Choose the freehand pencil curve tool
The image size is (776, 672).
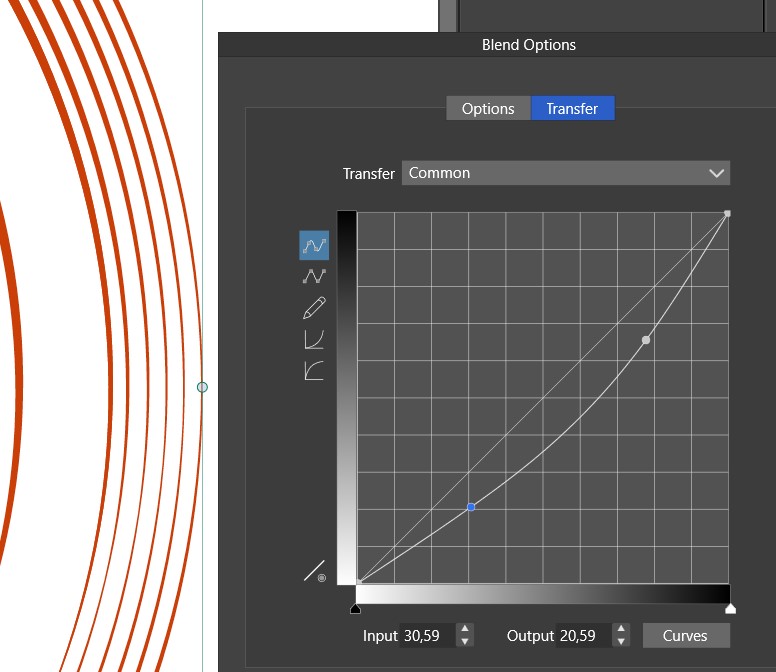coord(314,308)
